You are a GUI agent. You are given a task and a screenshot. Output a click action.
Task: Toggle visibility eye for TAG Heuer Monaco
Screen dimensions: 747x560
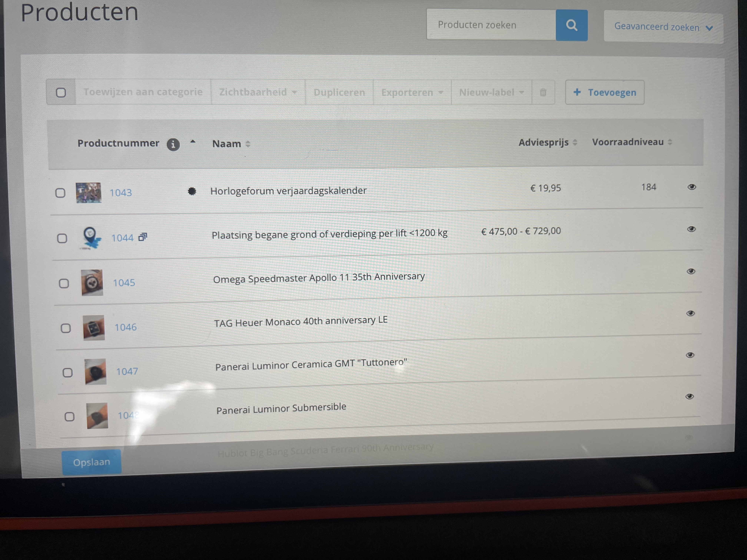[691, 314]
